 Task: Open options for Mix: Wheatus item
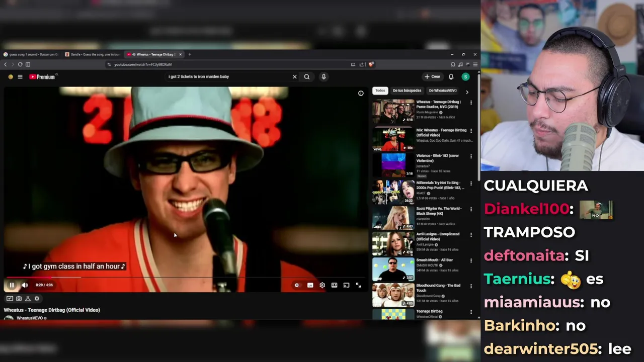pyautogui.click(x=471, y=131)
